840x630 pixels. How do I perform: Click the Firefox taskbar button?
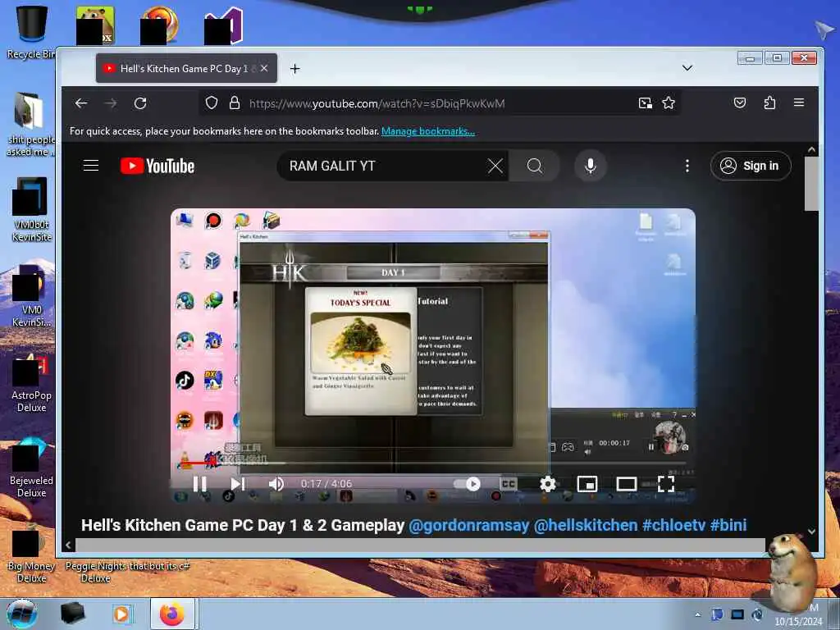[172, 614]
